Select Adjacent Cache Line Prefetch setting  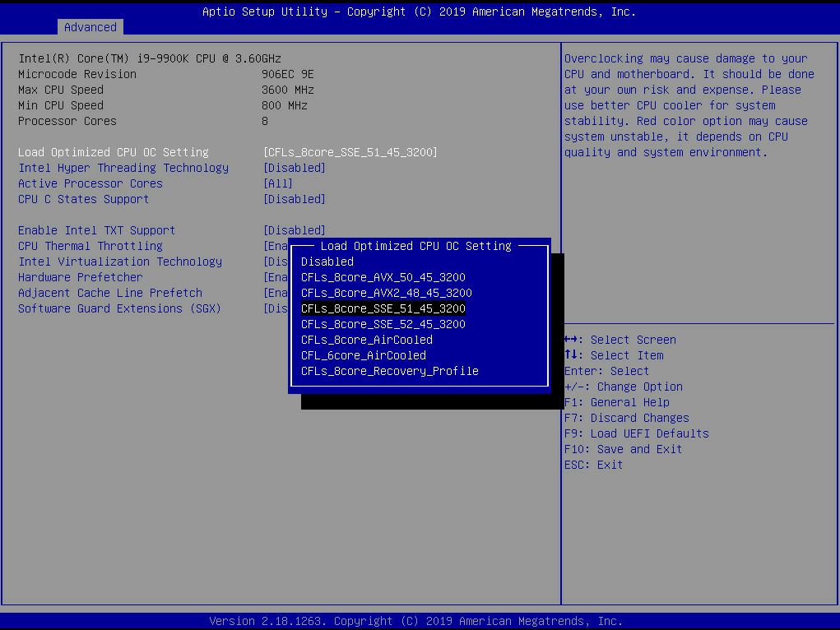click(109, 293)
